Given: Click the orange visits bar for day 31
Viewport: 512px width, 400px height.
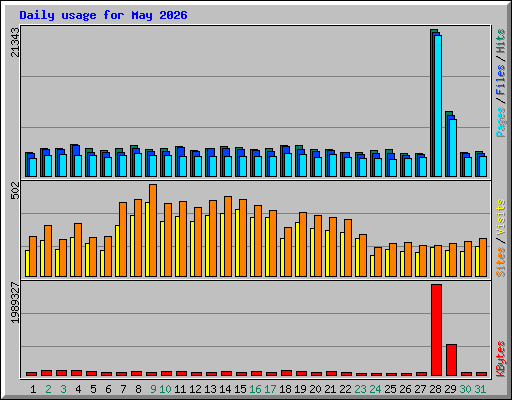Looking at the screenshot, I should coord(483,257).
